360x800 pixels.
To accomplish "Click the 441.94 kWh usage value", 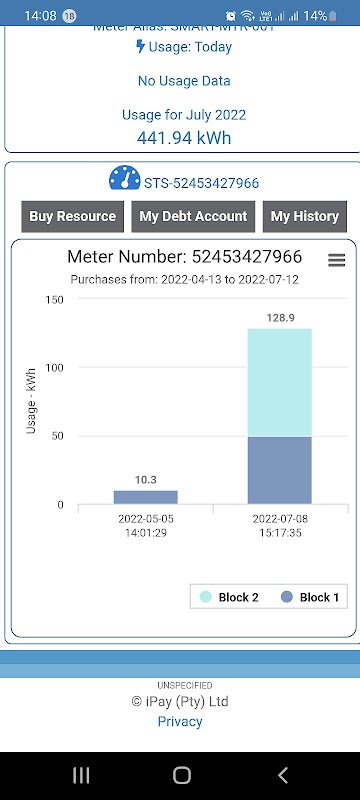I will pyautogui.click(x=184, y=138).
